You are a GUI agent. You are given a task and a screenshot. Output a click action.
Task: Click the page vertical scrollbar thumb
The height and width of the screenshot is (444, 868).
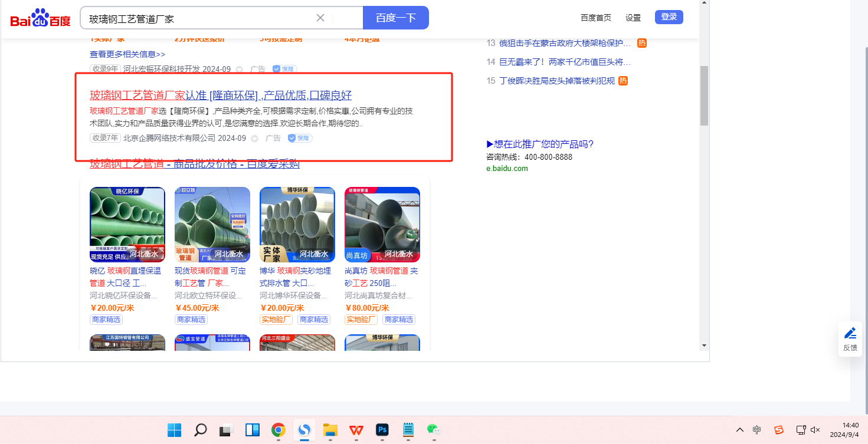[x=703, y=94]
